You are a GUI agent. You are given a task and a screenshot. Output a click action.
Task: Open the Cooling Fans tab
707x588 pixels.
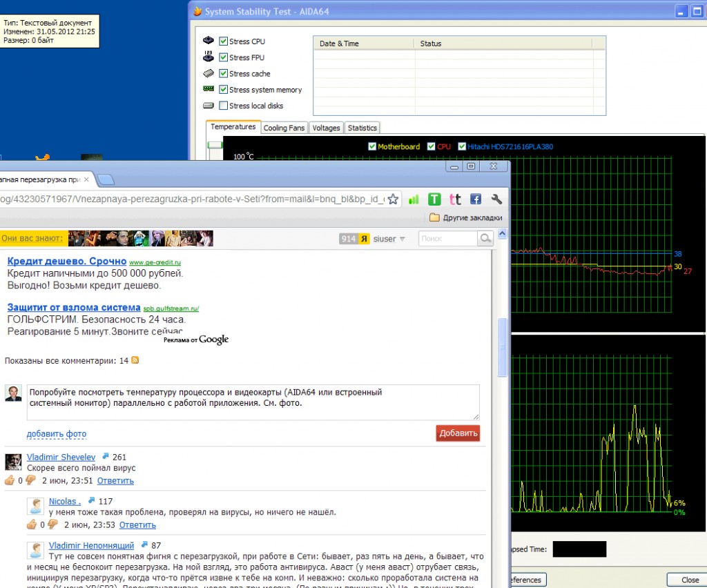click(284, 128)
